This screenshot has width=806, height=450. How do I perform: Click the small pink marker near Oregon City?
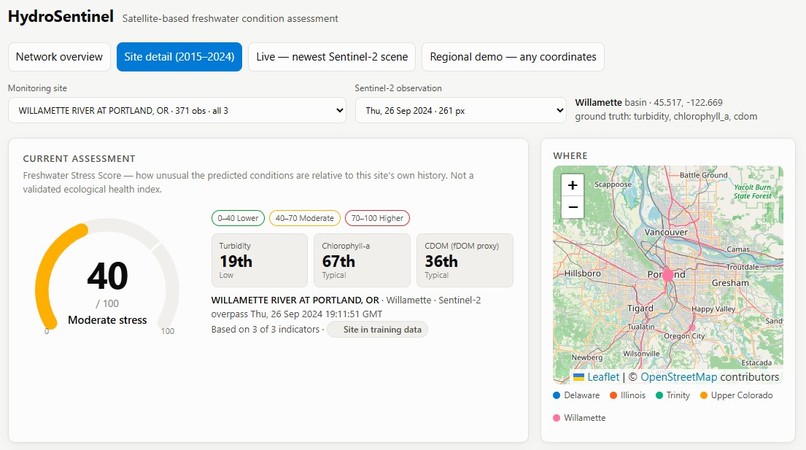[x=692, y=327]
